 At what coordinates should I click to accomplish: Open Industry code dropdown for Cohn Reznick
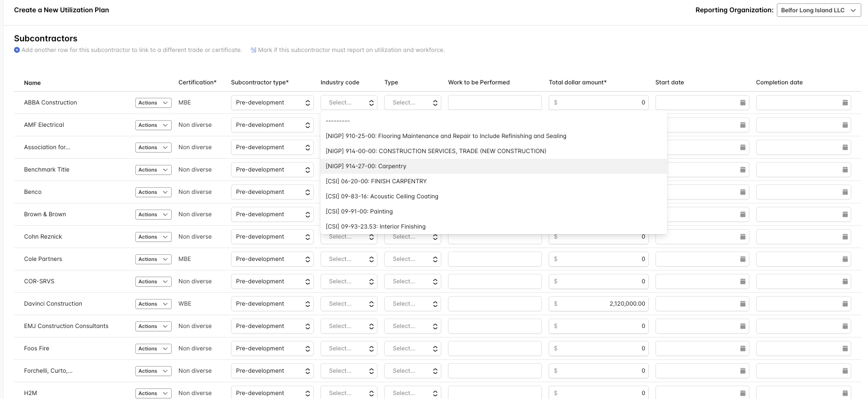tap(349, 237)
